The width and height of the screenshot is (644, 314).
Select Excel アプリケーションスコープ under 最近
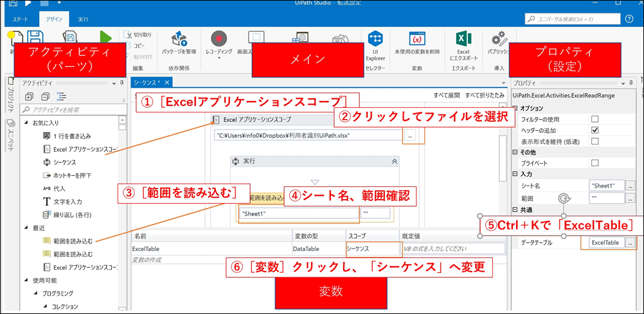tap(80, 267)
